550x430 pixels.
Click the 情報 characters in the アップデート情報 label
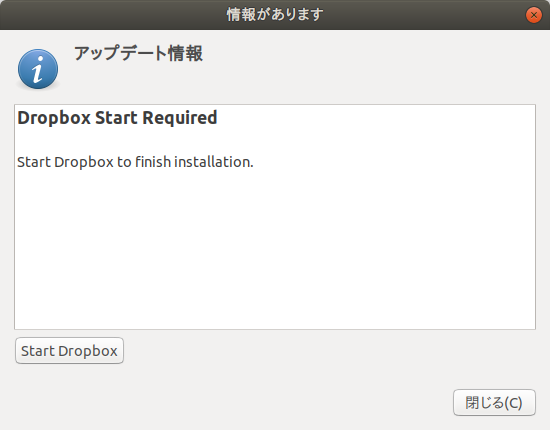tap(185, 53)
